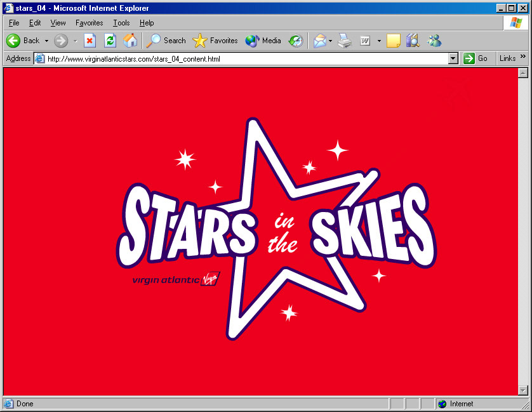Open the Help menu

147,23
